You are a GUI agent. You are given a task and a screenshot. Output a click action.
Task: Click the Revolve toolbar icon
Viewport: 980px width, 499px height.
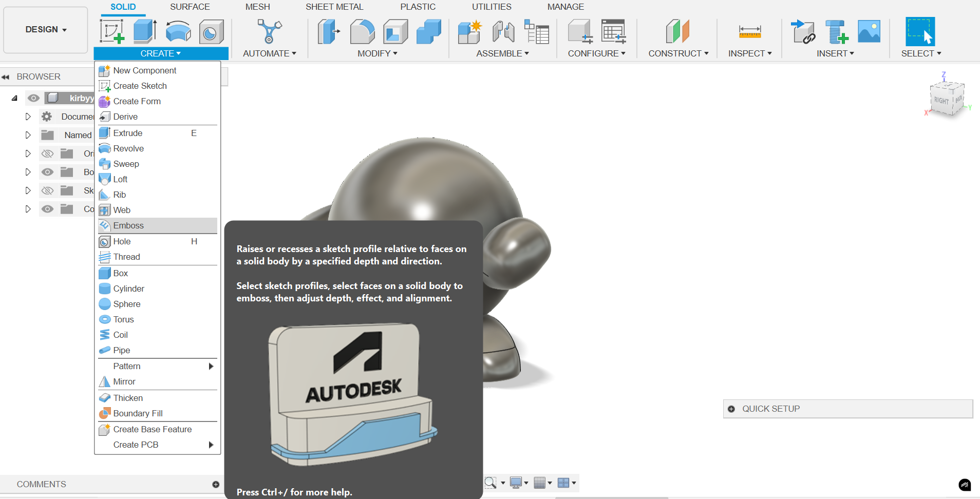(178, 31)
